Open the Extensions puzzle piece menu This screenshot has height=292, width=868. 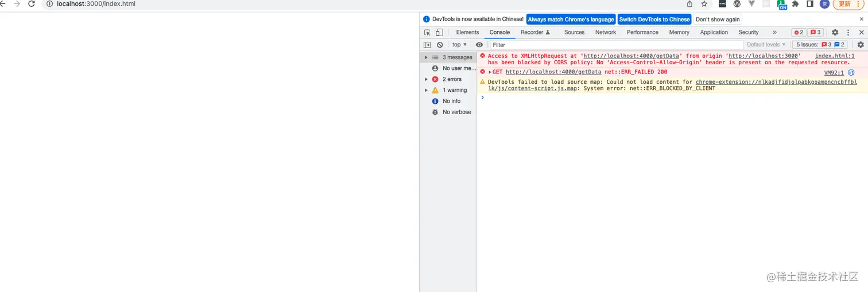pos(796,4)
